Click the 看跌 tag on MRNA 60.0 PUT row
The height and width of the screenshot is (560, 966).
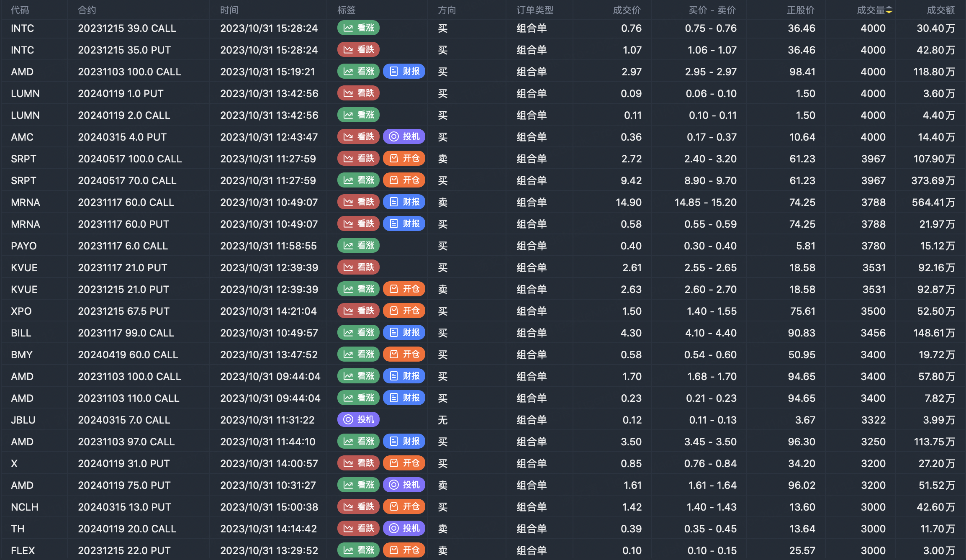coord(358,224)
